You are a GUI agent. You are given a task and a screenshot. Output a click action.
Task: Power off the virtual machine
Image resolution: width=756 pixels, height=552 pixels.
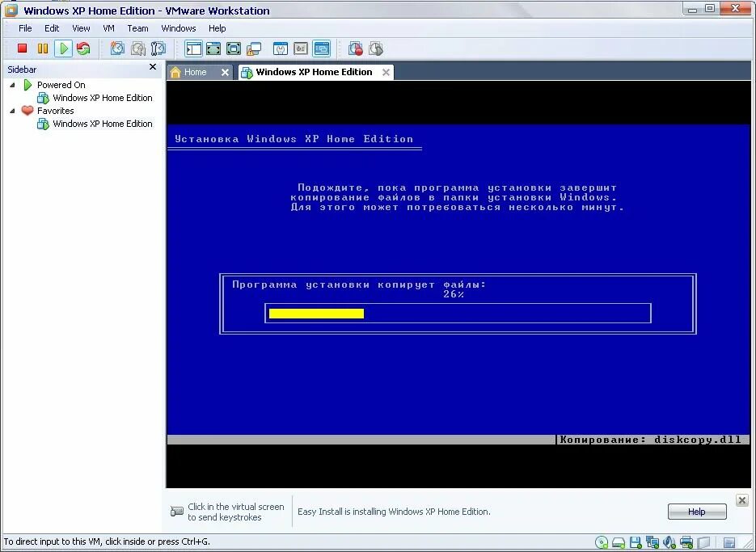[x=23, y=48]
